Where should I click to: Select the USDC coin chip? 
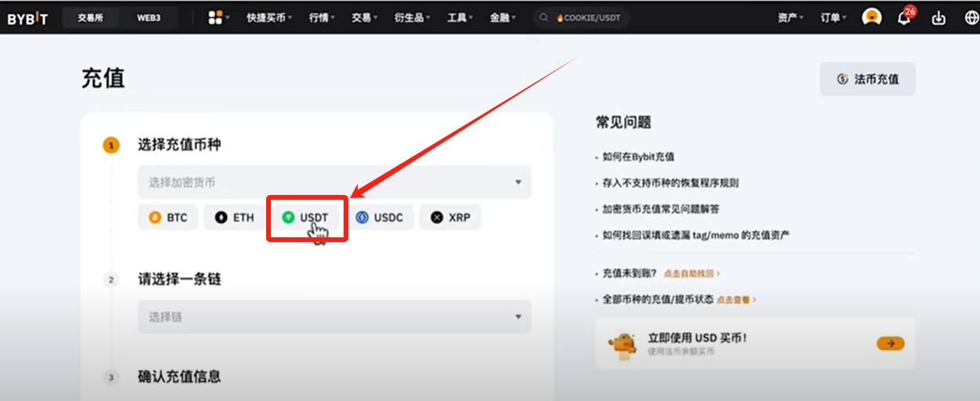click(380, 217)
